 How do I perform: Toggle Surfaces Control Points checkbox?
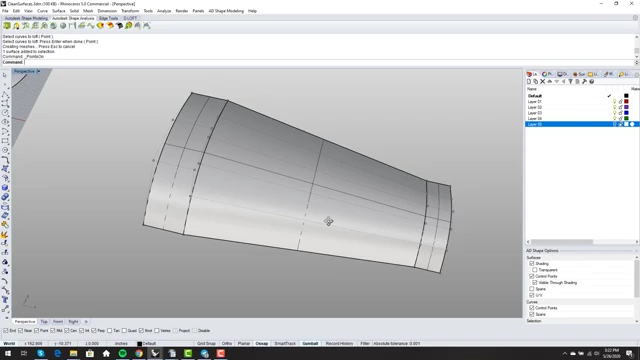coord(531,276)
